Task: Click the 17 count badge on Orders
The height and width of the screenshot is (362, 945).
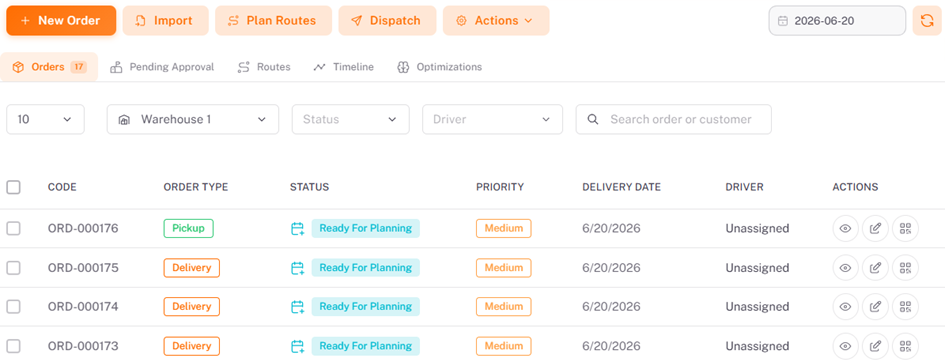Action: point(78,67)
